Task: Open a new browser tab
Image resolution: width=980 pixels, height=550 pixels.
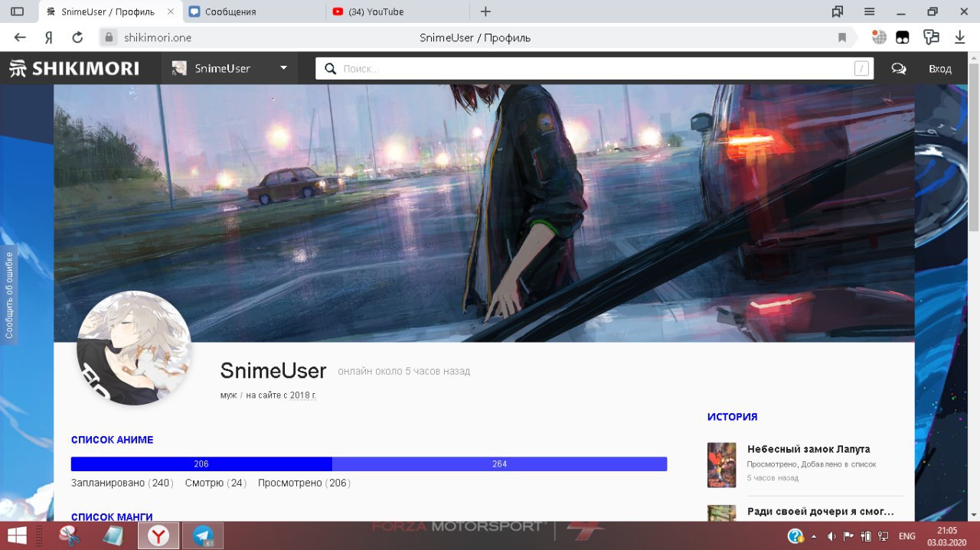Action: (x=485, y=11)
